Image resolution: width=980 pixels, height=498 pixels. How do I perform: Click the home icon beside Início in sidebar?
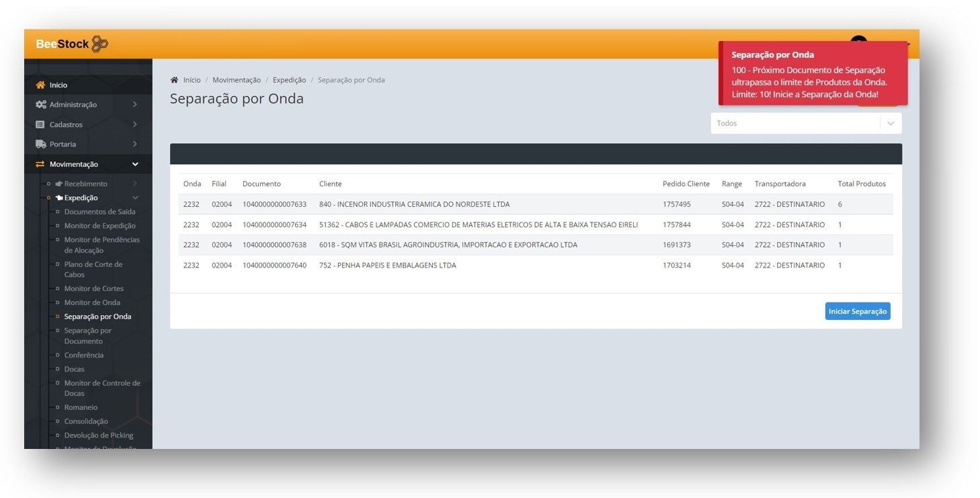click(x=40, y=85)
